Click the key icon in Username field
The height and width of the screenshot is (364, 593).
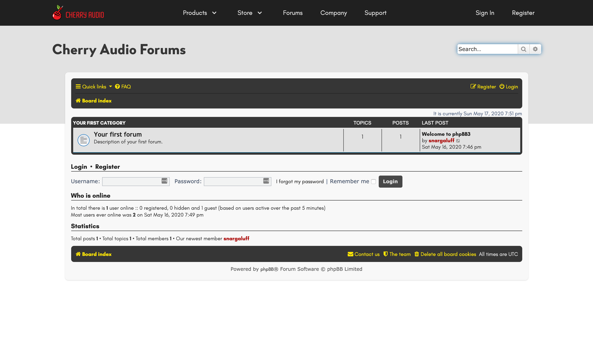point(164,181)
